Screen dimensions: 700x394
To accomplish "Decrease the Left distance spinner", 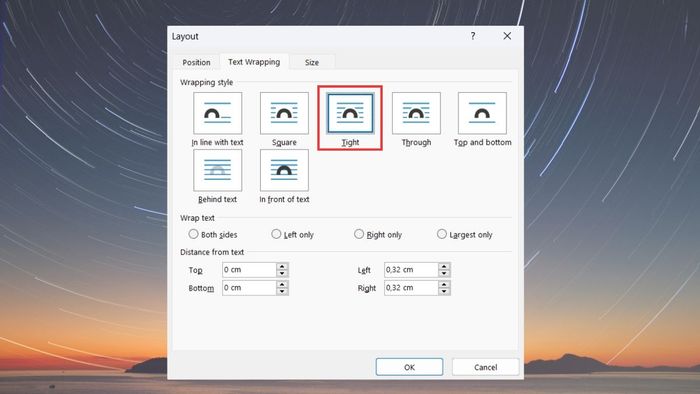I will [444, 273].
